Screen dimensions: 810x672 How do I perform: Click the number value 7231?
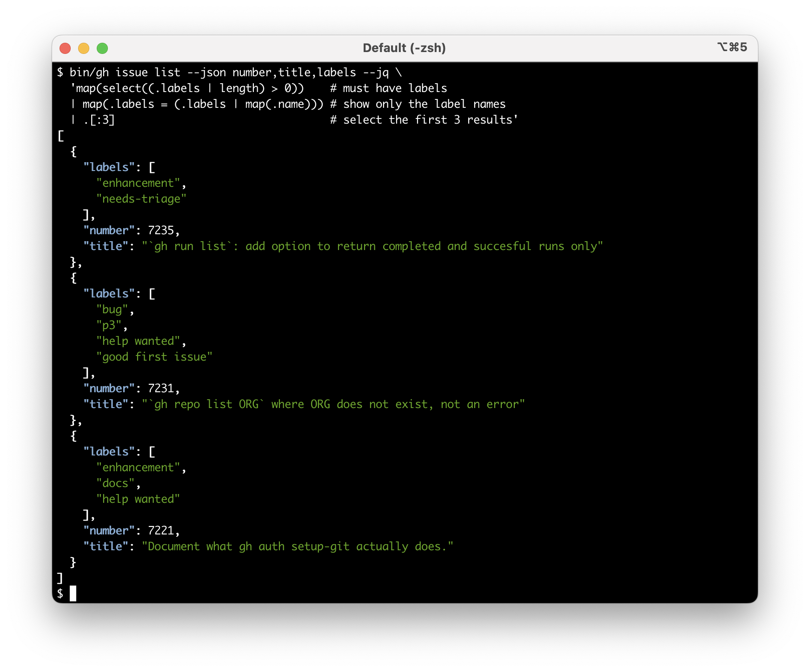(x=161, y=389)
